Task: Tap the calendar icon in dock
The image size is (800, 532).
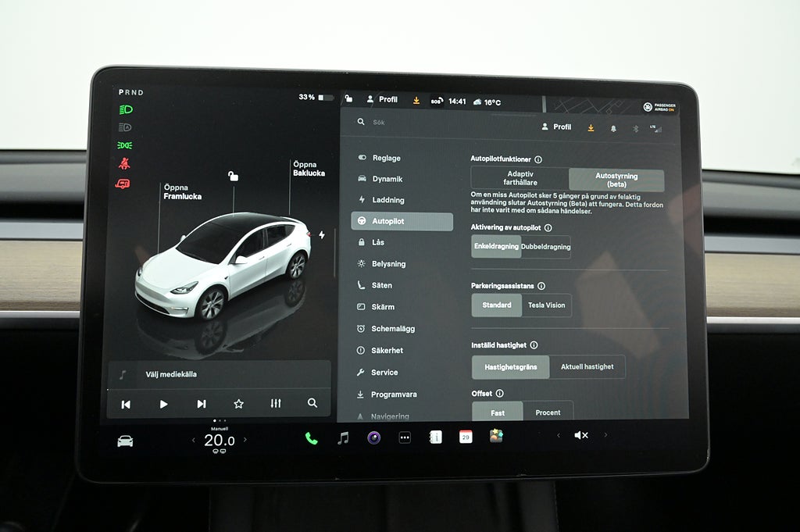Action: click(466, 437)
